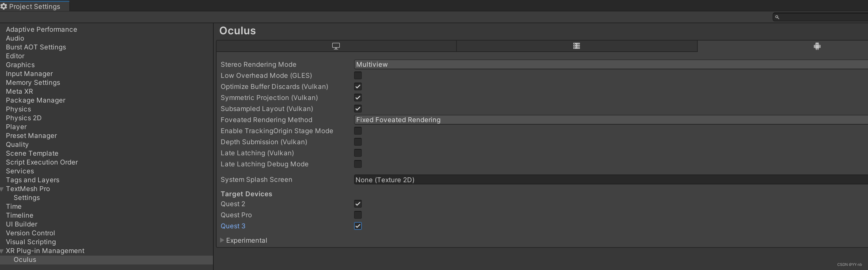Open Stereo Rendering Mode dropdown
Screen dimensions: 868x270
(x=611, y=65)
